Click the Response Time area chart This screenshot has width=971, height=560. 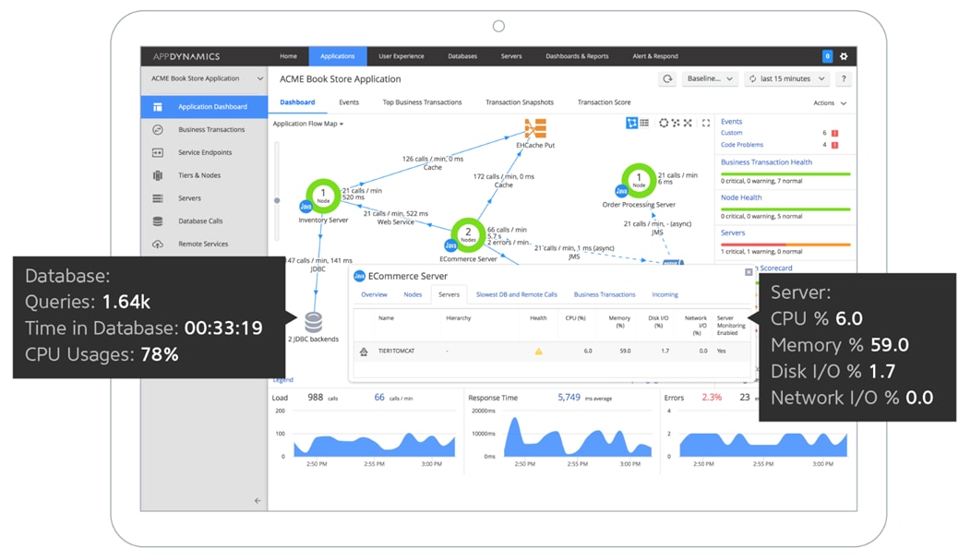(x=577, y=437)
